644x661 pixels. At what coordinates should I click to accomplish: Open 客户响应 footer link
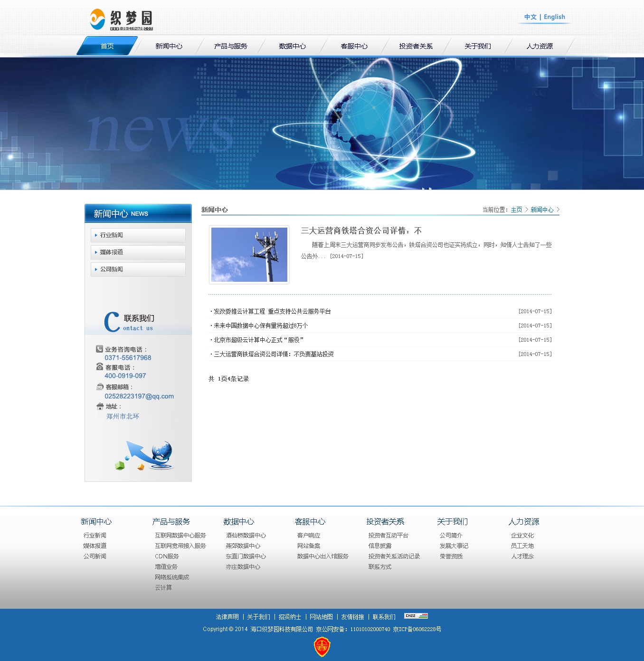(309, 536)
